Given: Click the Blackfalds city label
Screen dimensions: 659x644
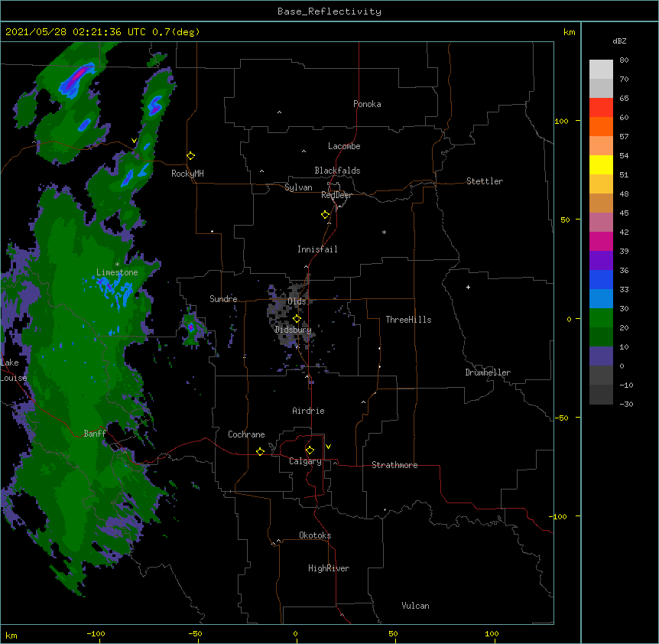Looking at the screenshot, I should (x=337, y=171).
